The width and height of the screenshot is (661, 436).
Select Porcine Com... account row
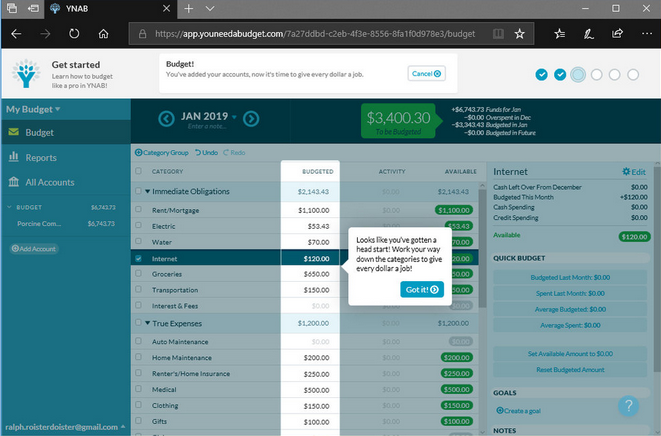pos(65,223)
